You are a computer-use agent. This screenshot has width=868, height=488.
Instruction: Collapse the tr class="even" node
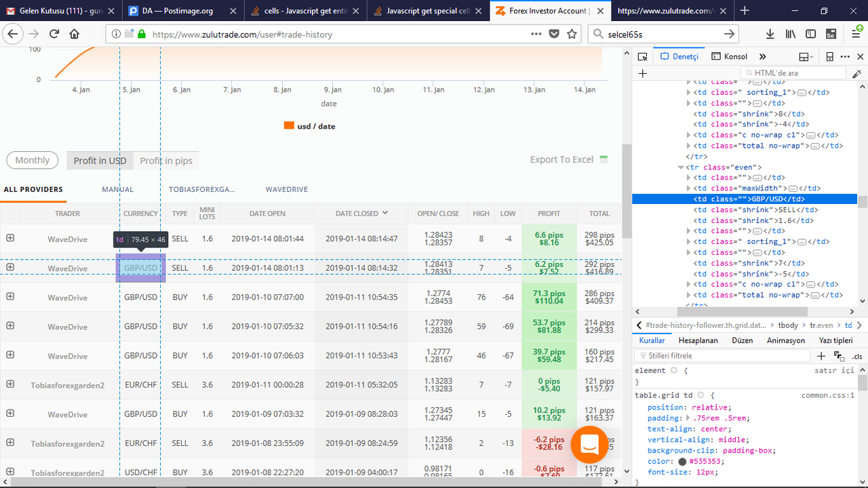pos(680,167)
